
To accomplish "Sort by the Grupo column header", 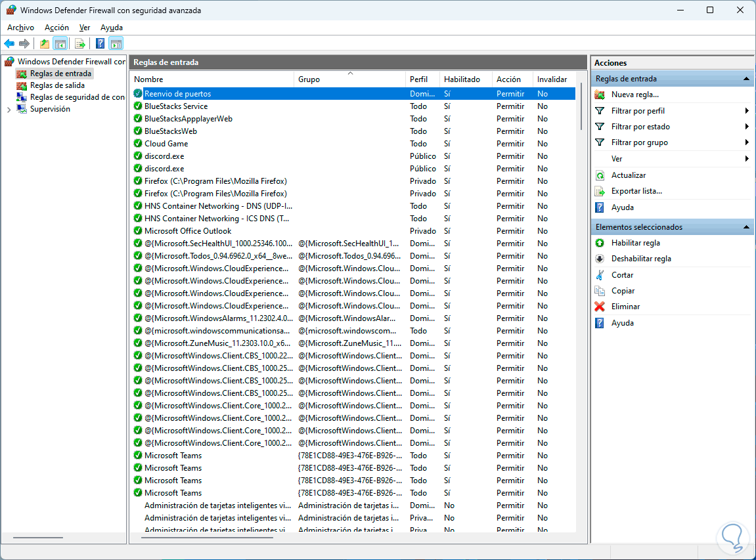I will click(349, 79).
